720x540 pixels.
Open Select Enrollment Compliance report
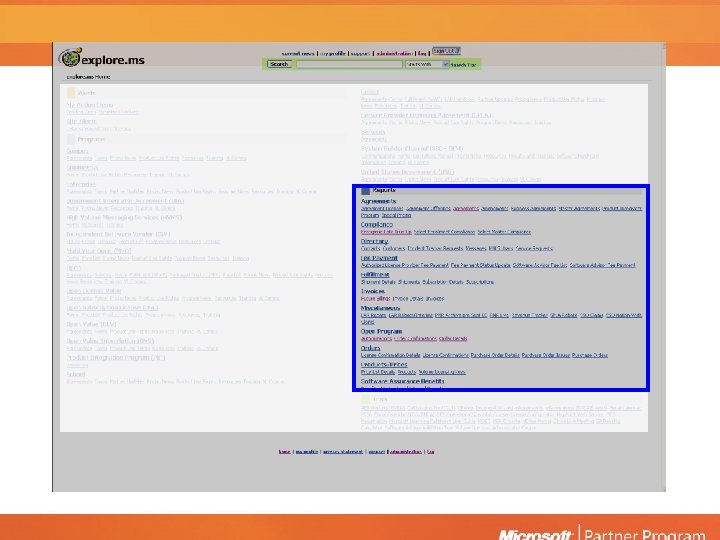444,232
